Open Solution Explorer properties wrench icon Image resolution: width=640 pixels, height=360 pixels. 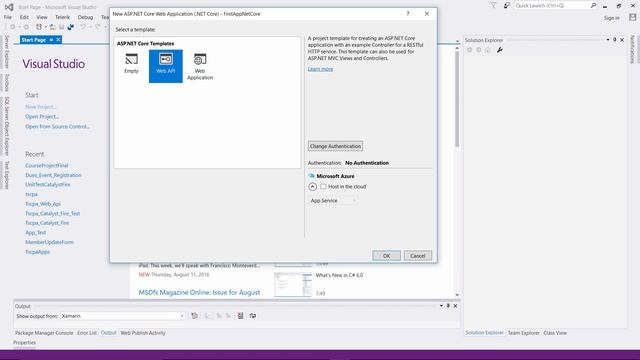click(x=500, y=50)
